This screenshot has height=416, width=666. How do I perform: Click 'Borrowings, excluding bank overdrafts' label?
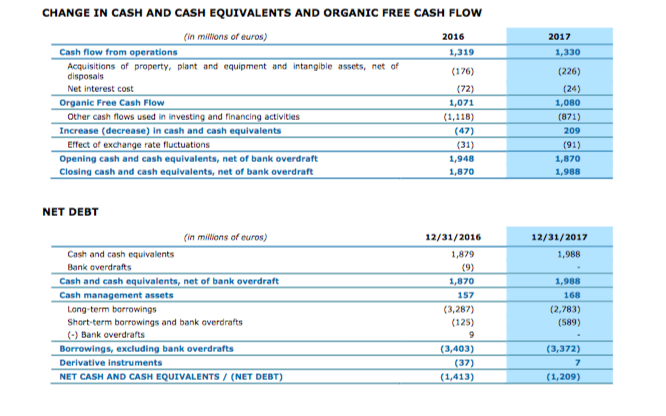tap(147, 349)
